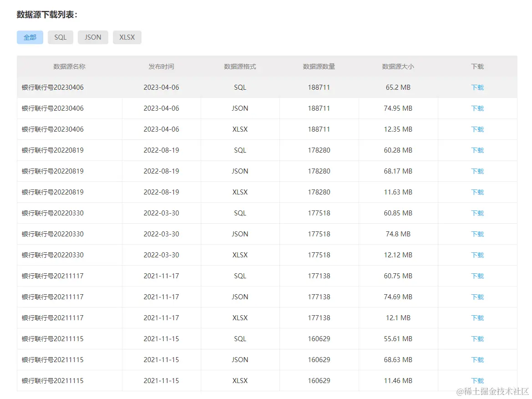532x399 pixels.
Task: Click 177518 count in the 12.12 MB row
Action: pos(319,255)
